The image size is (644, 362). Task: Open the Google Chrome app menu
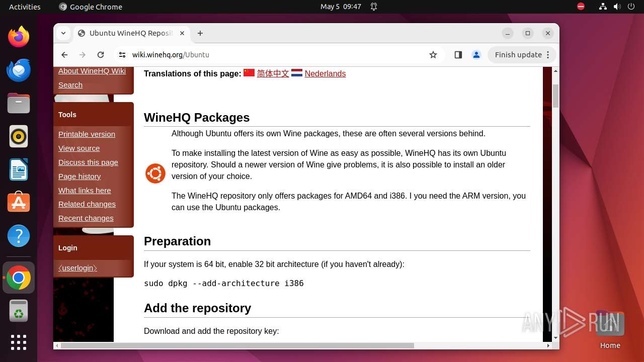click(91, 7)
